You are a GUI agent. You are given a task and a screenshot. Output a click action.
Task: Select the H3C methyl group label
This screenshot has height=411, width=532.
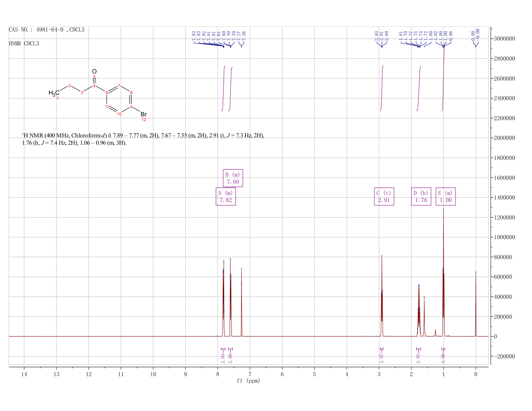point(54,93)
